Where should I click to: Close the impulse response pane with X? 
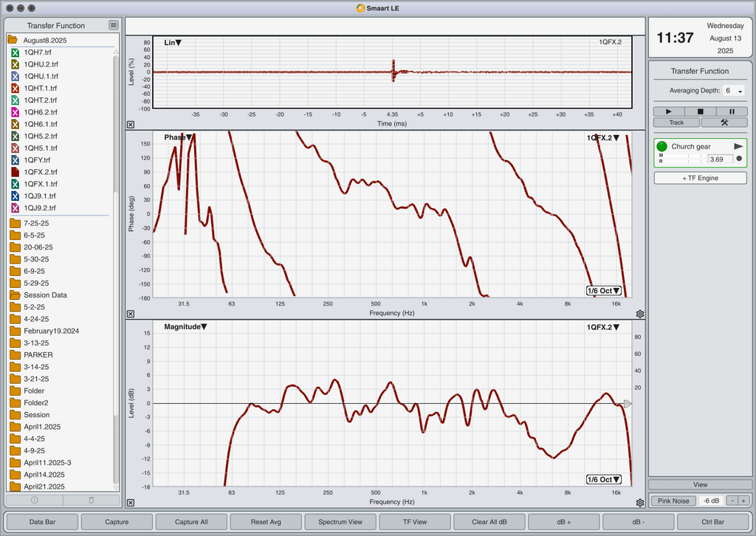coord(131,124)
